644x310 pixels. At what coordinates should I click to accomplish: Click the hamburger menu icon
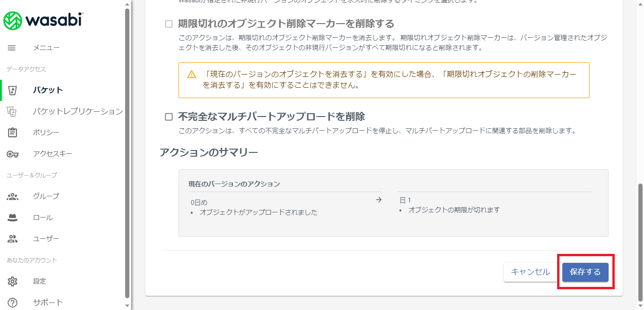tap(12, 48)
